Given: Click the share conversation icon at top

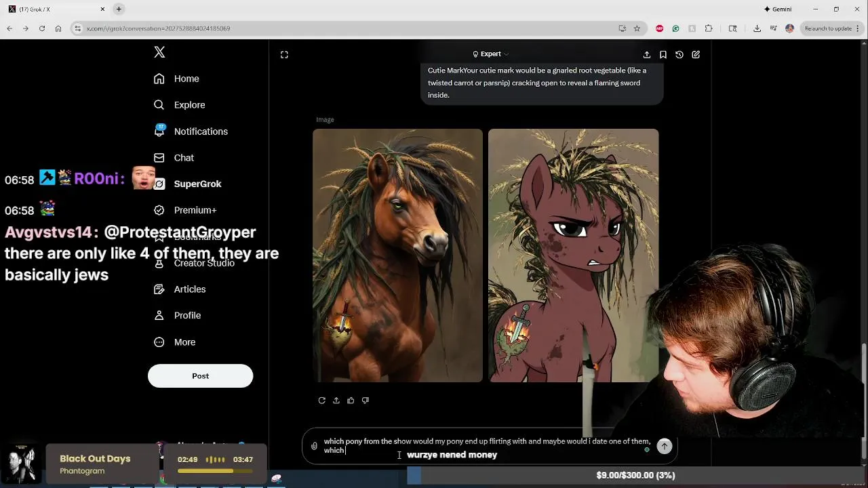Looking at the screenshot, I should pyautogui.click(x=647, y=55).
